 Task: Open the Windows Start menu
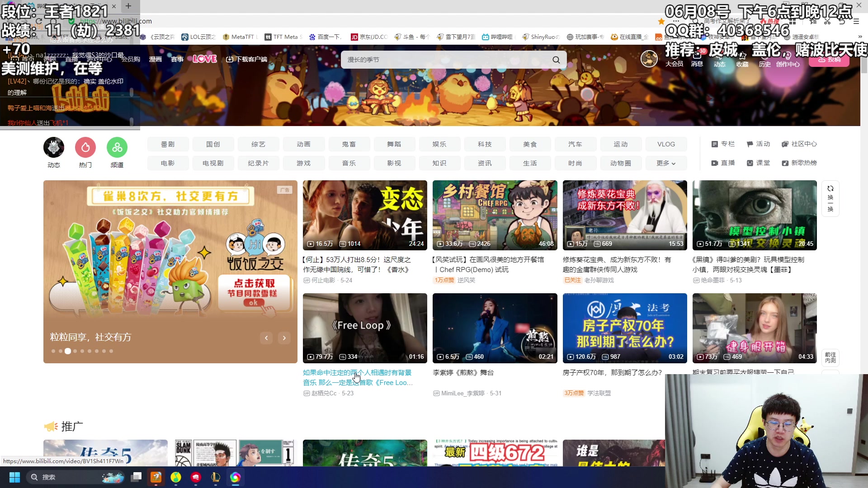(14, 477)
